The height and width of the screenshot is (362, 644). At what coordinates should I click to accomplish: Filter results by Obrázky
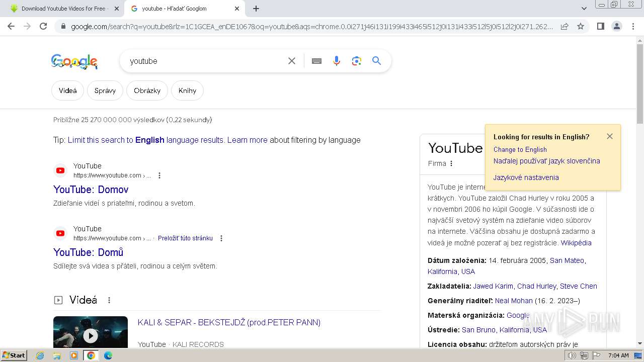click(147, 90)
